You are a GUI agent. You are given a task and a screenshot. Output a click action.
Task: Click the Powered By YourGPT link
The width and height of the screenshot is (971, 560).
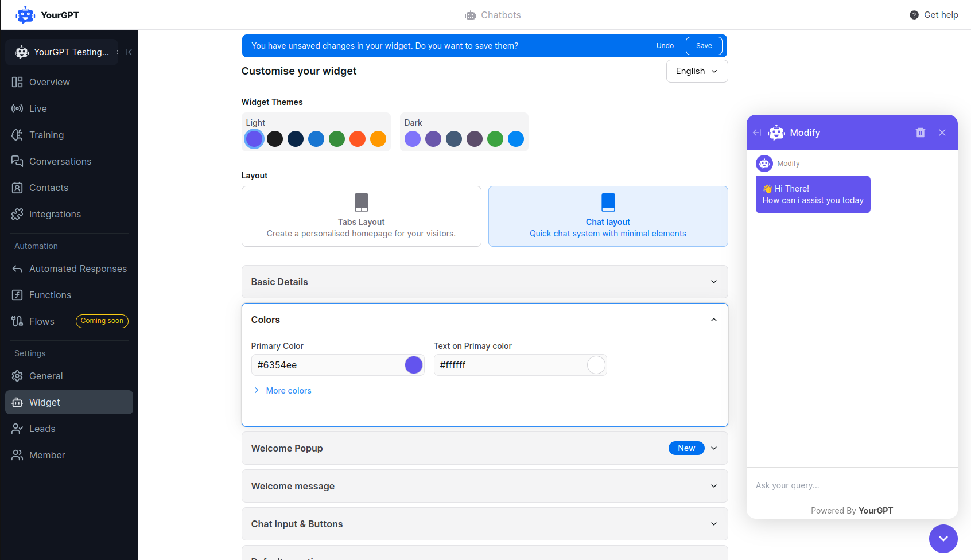pyautogui.click(x=852, y=511)
